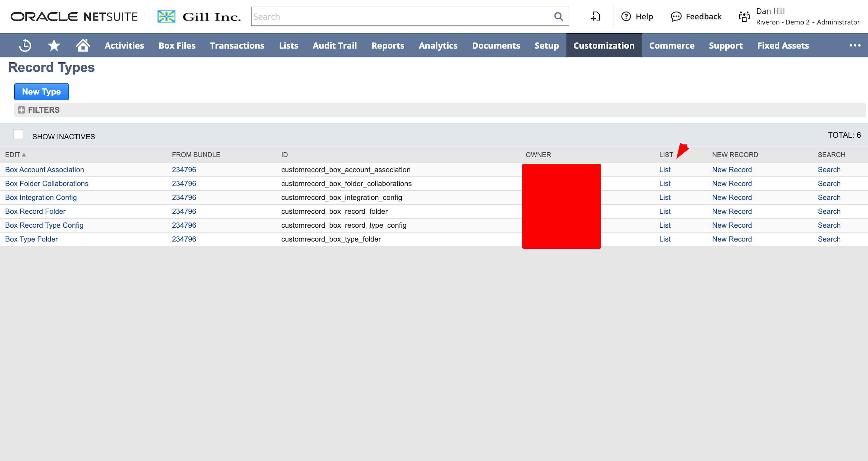This screenshot has height=461, width=868.
Task: Open the Customization menu
Action: tap(604, 45)
